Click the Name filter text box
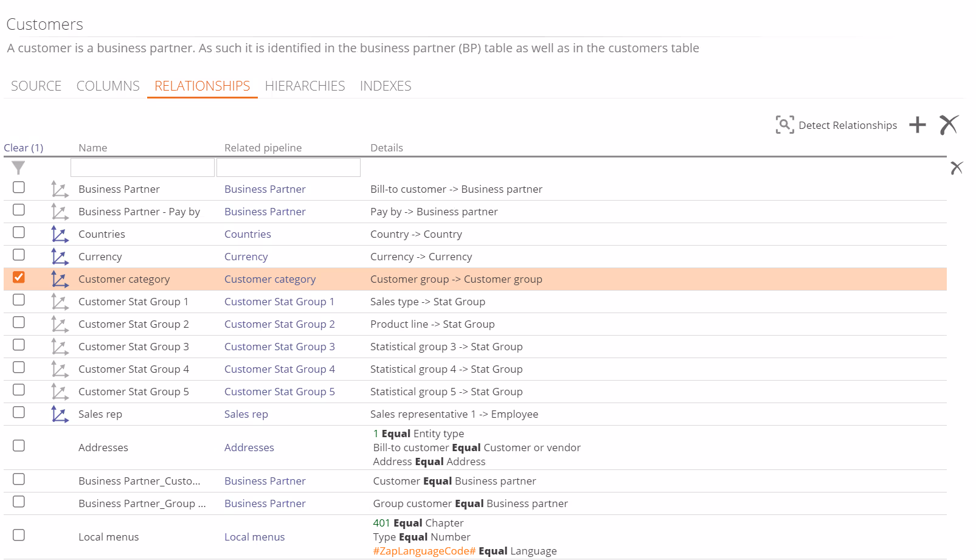This screenshot has height=560, width=976. pos(142,167)
